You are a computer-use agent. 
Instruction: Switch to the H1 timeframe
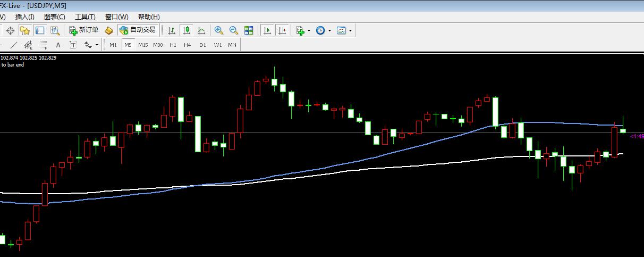click(x=173, y=45)
